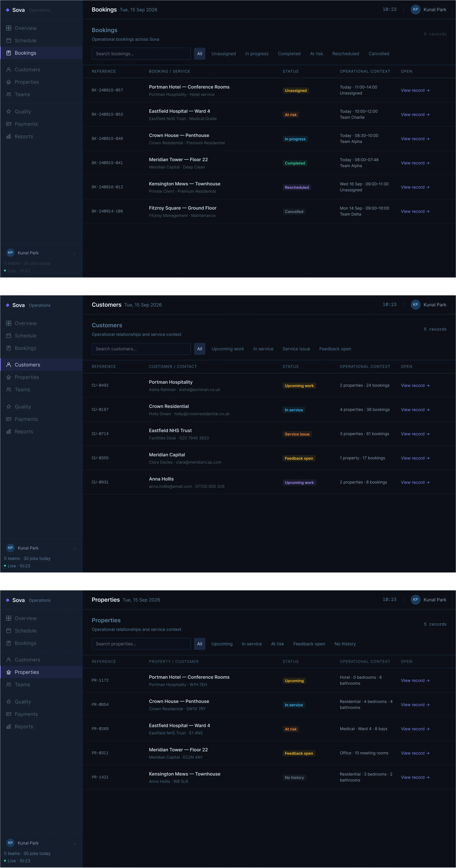Click the Search customers field

(x=141, y=349)
